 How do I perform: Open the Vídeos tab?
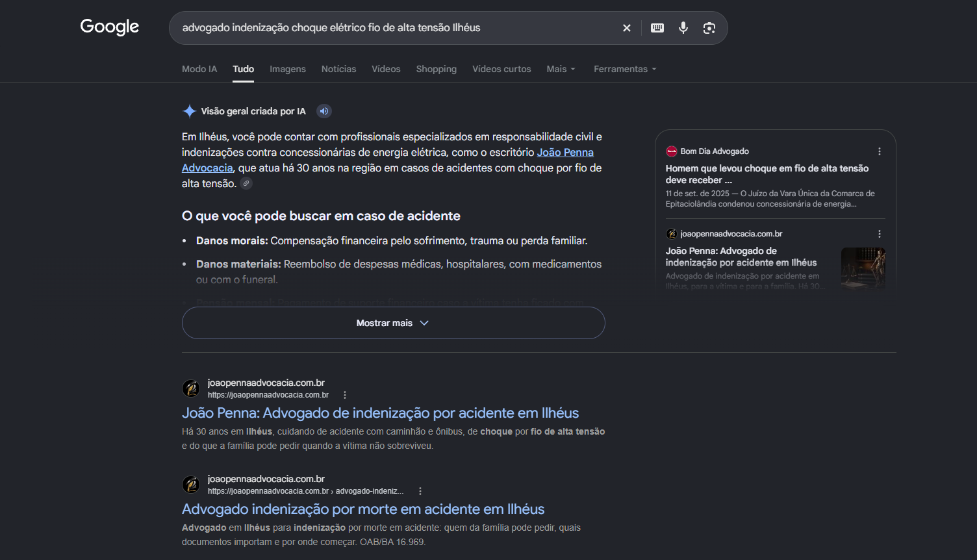pyautogui.click(x=386, y=69)
